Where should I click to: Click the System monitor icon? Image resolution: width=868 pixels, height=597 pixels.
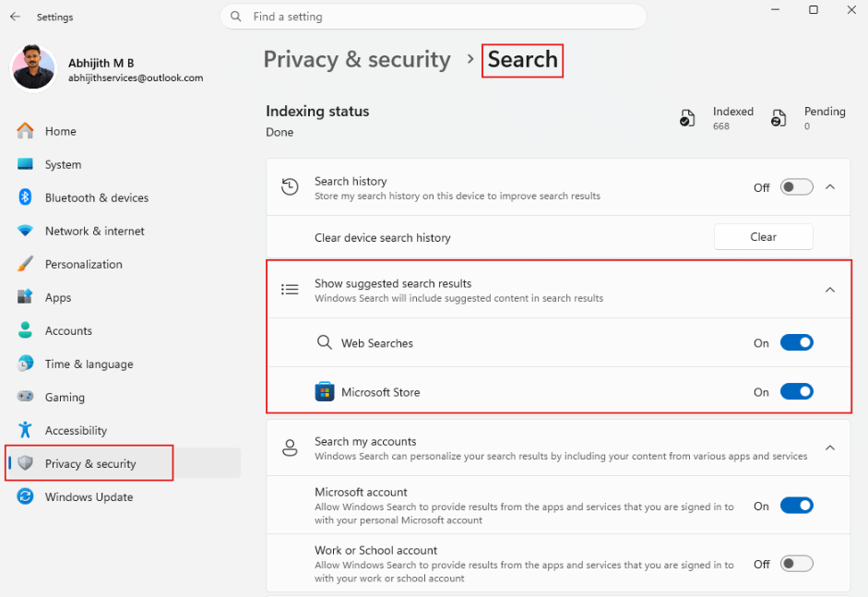[25, 164]
